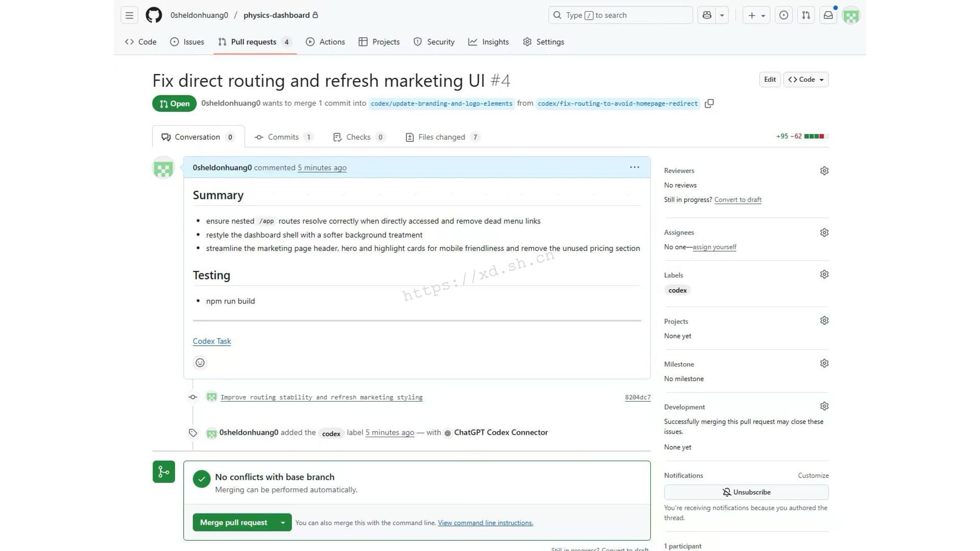Image resolution: width=980 pixels, height=551 pixels.
Task: Switch to Files changed tab
Action: tap(442, 137)
